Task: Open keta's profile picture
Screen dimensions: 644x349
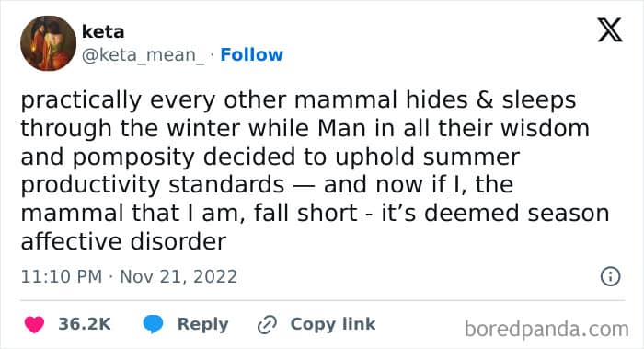Action: pos(49,43)
